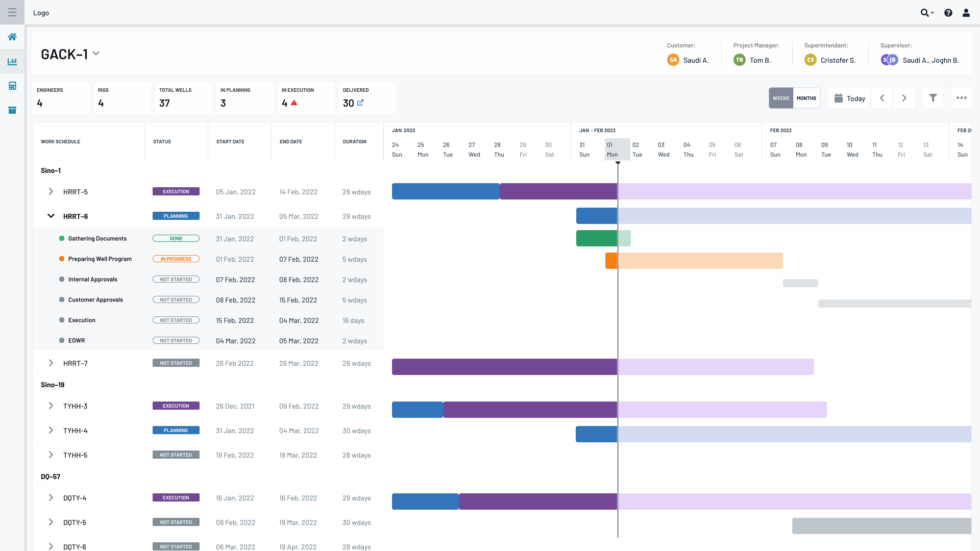
Task: Open more options ellipsis menu
Action: click(x=962, y=98)
